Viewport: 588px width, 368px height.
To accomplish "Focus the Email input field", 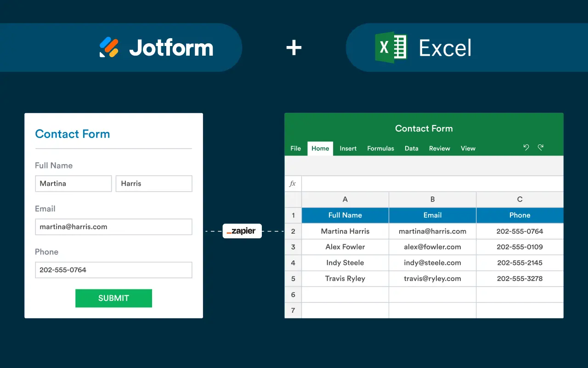I will (113, 227).
